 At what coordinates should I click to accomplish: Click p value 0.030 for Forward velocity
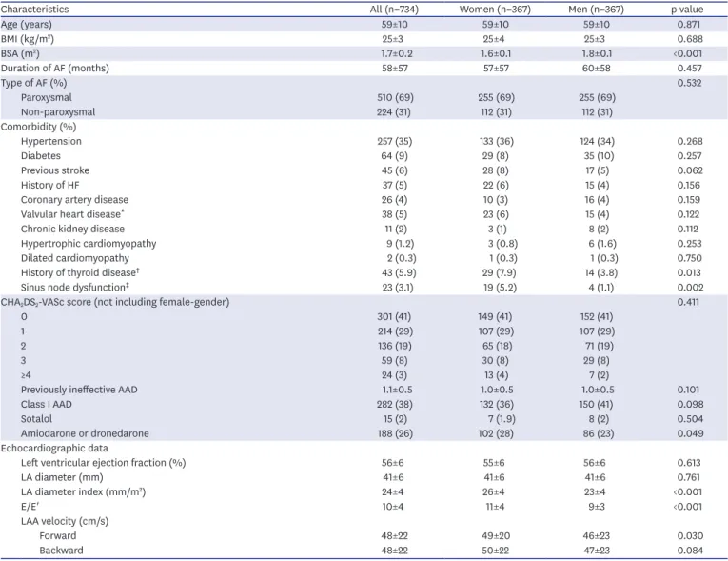click(690, 536)
